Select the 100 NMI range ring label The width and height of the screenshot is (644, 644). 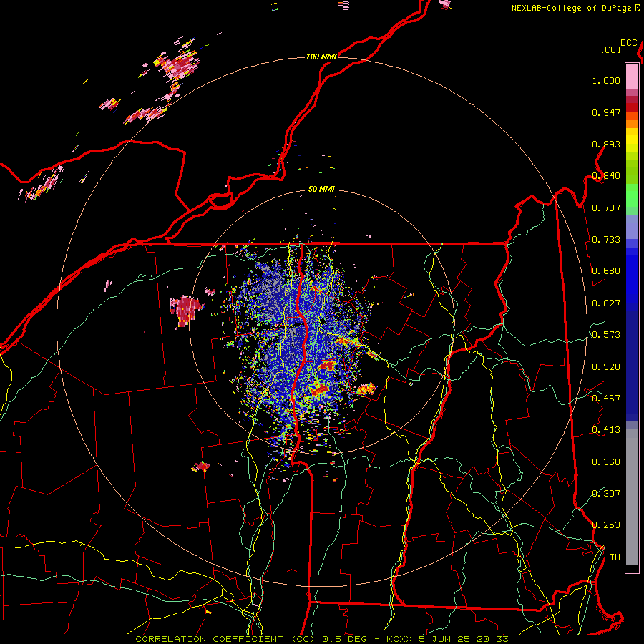click(x=321, y=57)
